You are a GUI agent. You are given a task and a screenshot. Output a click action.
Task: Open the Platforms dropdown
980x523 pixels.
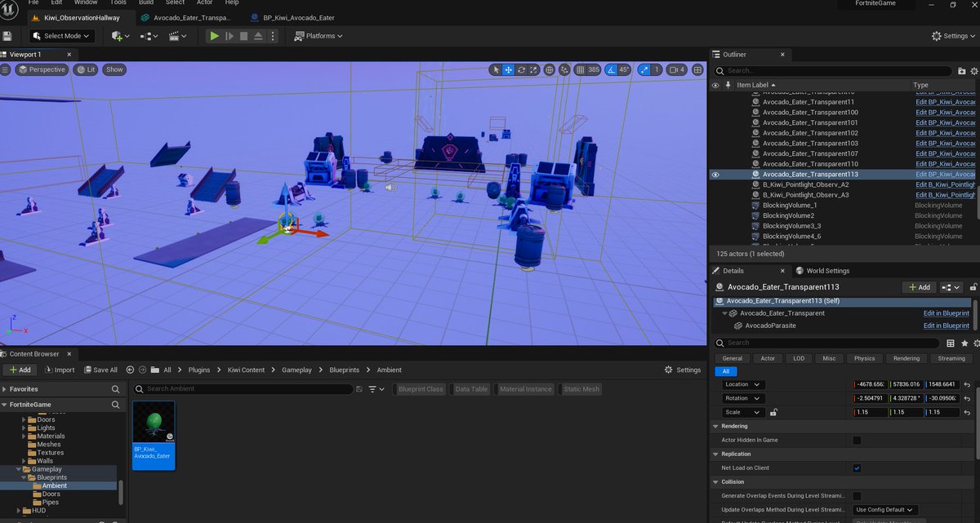(318, 36)
